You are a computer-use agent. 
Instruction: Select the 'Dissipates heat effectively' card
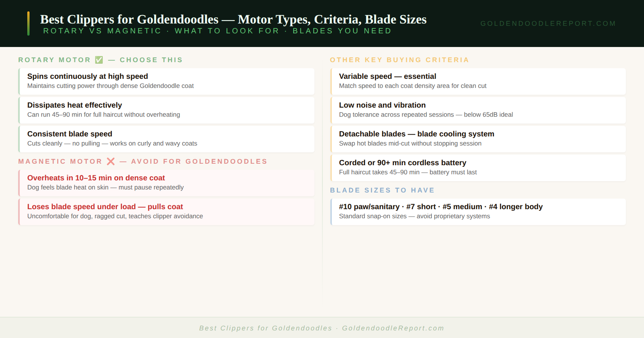point(166,110)
